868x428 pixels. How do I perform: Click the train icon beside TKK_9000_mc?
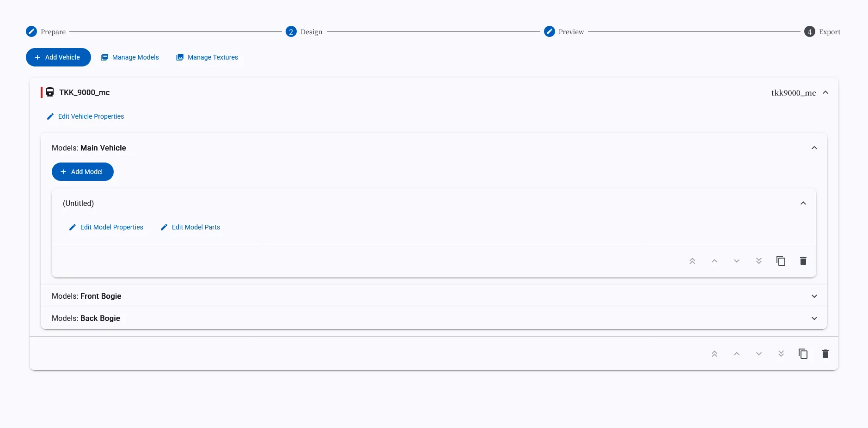pos(50,92)
